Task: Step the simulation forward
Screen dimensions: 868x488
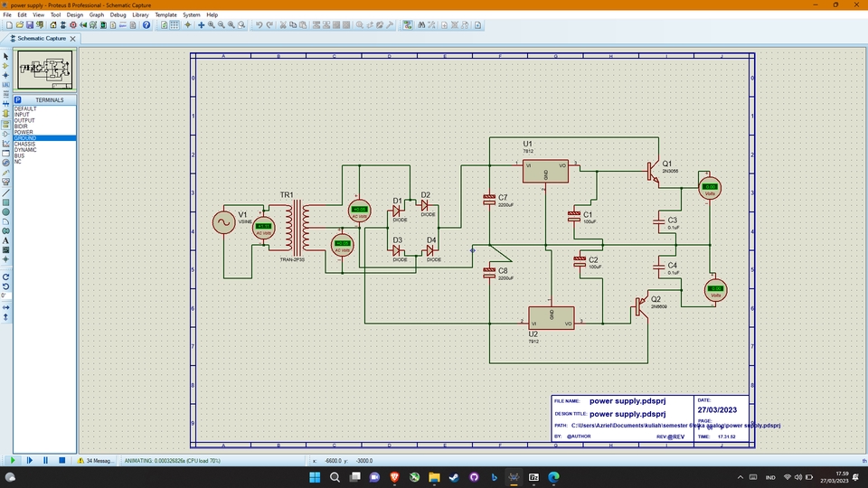Action: pos(29,460)
